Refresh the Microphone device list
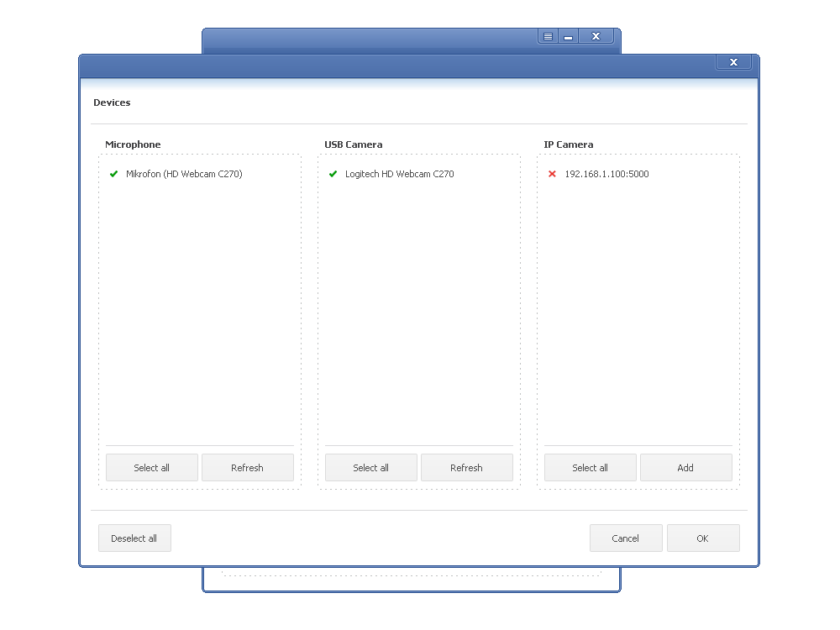Viewport: 840px width, 630px height. tap(247, 468)
